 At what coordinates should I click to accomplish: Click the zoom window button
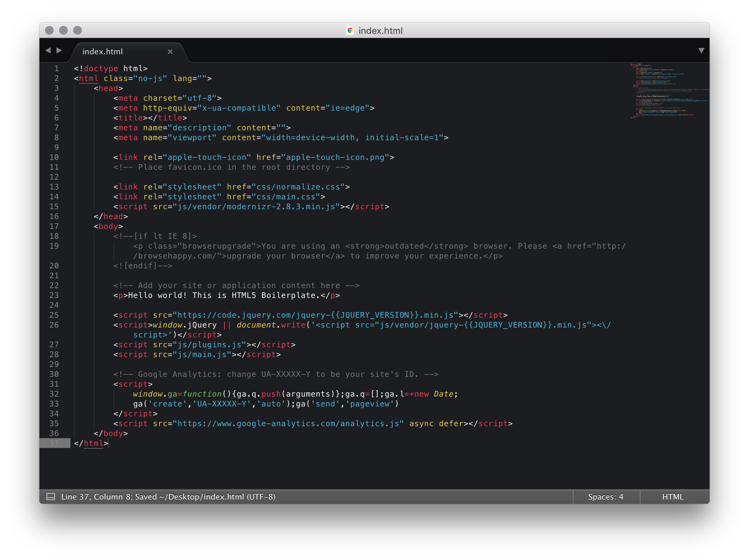click(x=78, y=30)
